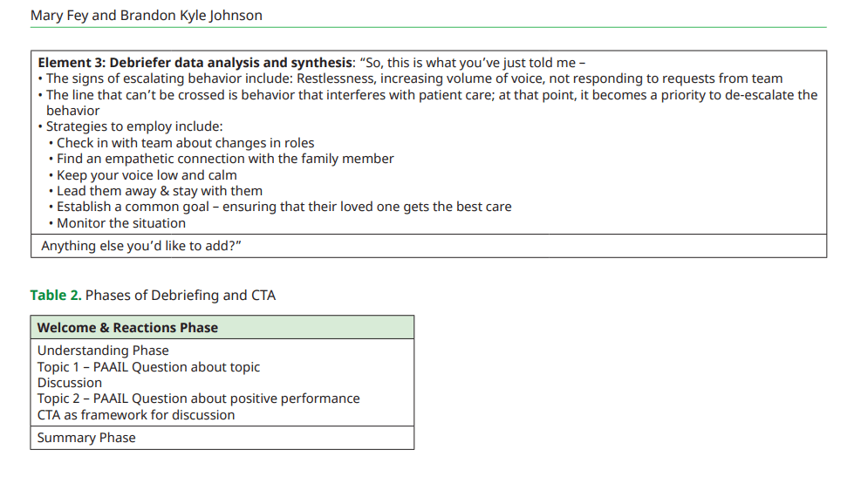Click the Phases of Debriefing and CTA caption
Viewport: 868px width, 477px height.
click(x=180, y=295)
